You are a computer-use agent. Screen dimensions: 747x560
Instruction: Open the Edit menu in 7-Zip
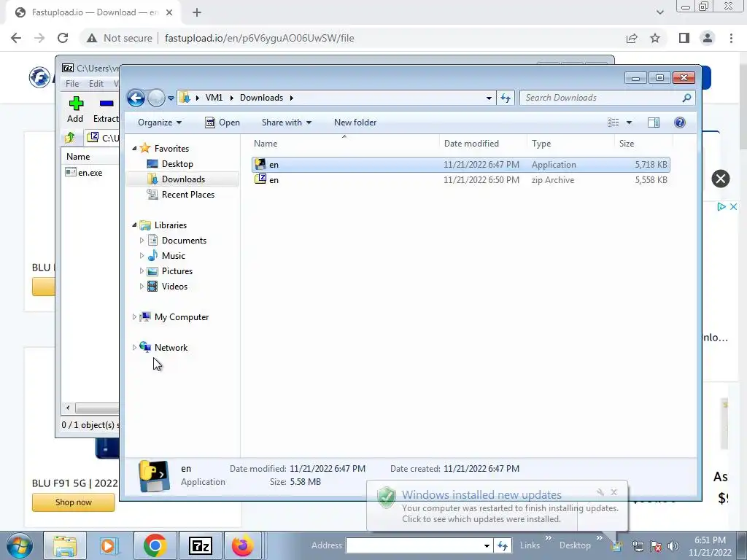tap(96, 83)
